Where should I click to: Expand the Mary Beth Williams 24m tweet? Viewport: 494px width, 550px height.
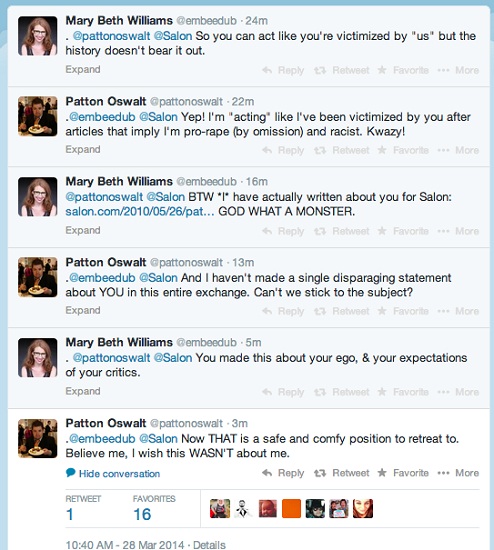coord(83,69)
